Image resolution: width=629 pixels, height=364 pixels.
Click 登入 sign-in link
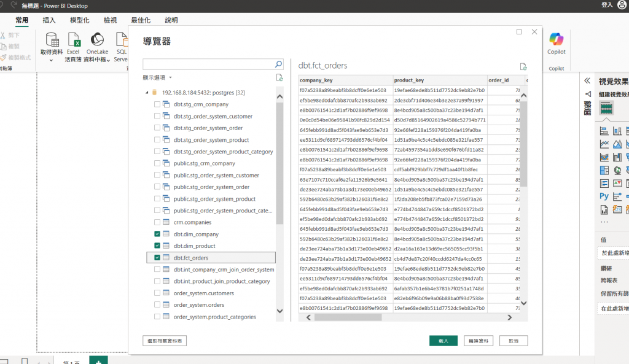[607, 5]
